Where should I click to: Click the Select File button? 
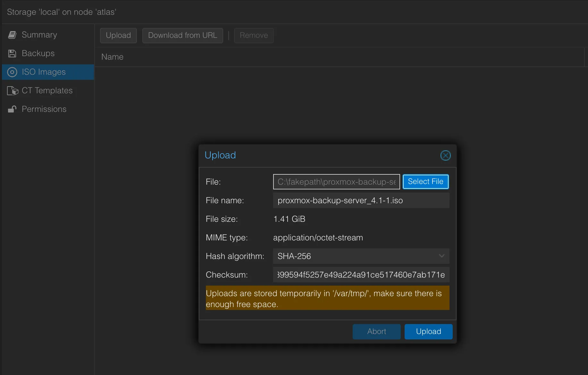tap(425, 182)
